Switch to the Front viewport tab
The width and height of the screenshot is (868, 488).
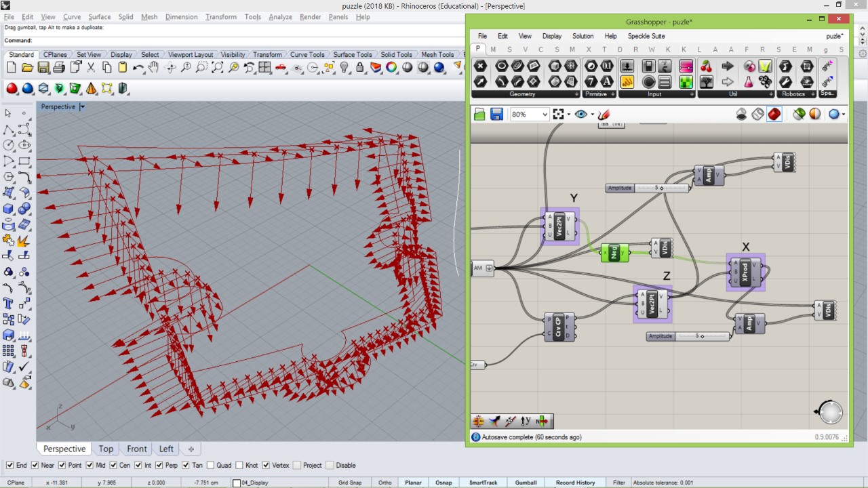point(136,449)
